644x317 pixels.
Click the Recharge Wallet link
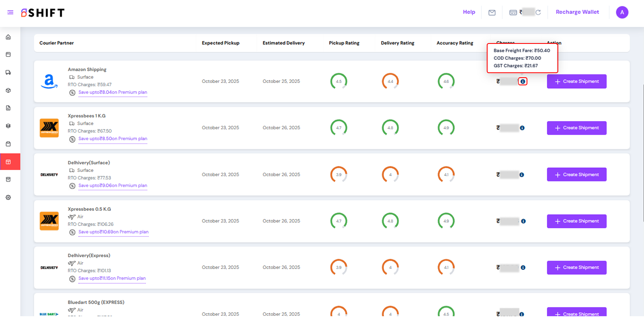pos(577,12)
